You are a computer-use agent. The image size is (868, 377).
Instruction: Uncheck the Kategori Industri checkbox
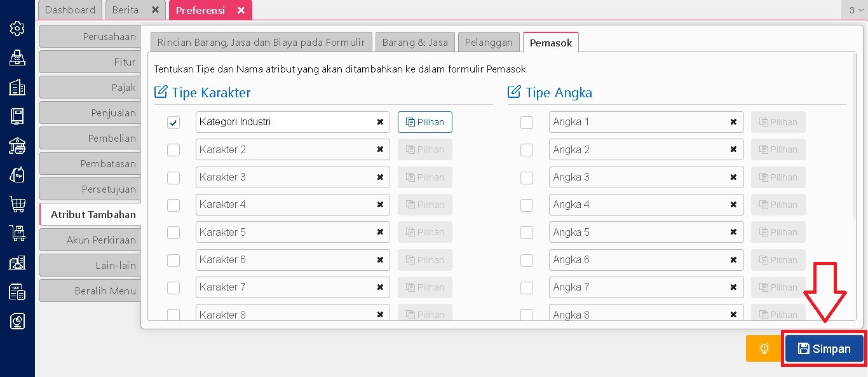173,123
